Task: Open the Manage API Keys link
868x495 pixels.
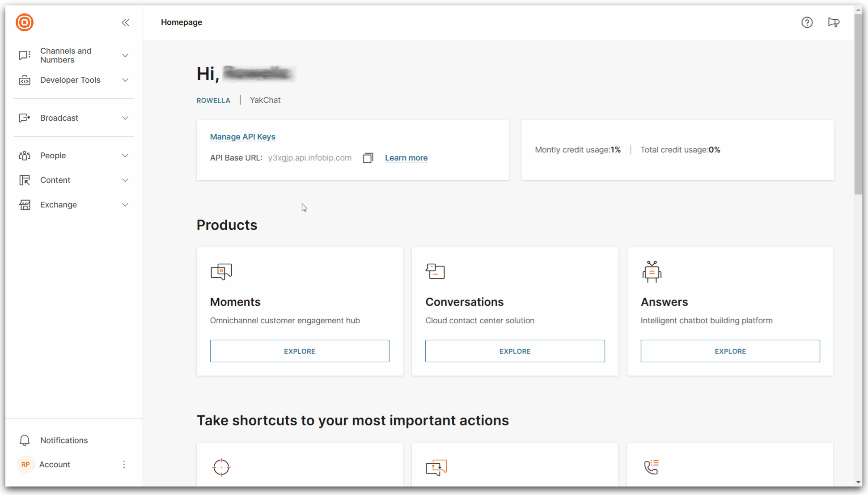Action: pyautogui.click(x=243, y=137)
